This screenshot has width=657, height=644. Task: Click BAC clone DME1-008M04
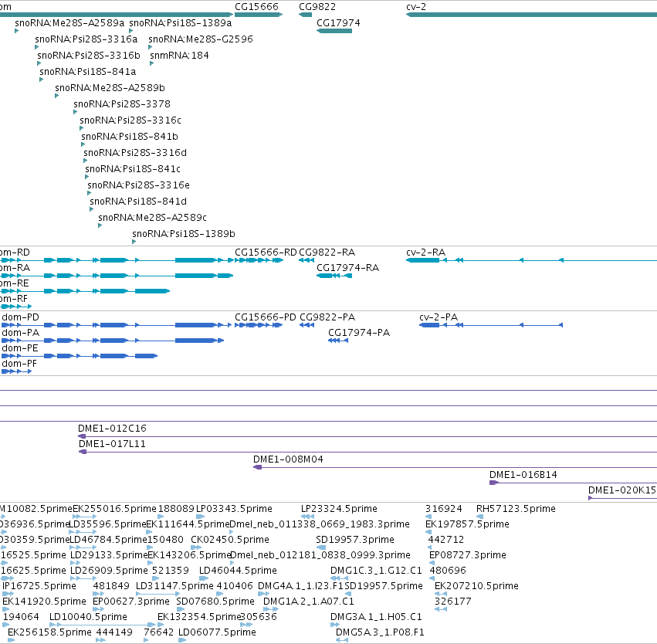point(455,468)
